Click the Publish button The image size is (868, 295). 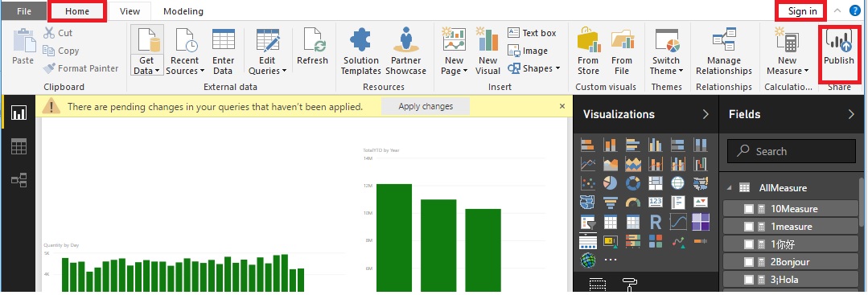[x=839, y=47]
